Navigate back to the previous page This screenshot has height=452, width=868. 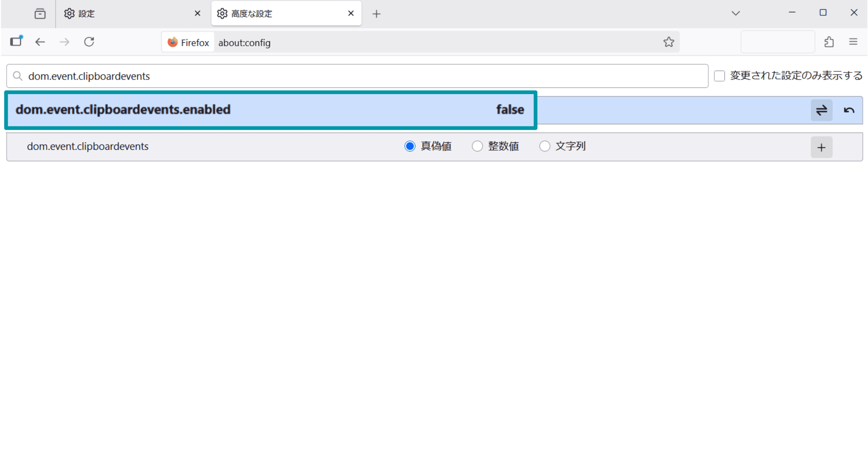[x=40, y=42]
